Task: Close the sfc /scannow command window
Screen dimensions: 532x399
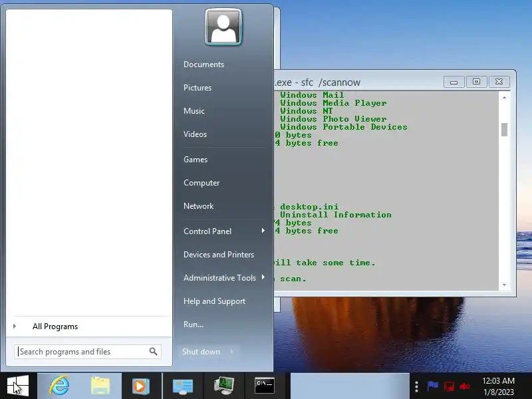Action: pyautogui.click(x=499, y=82)
